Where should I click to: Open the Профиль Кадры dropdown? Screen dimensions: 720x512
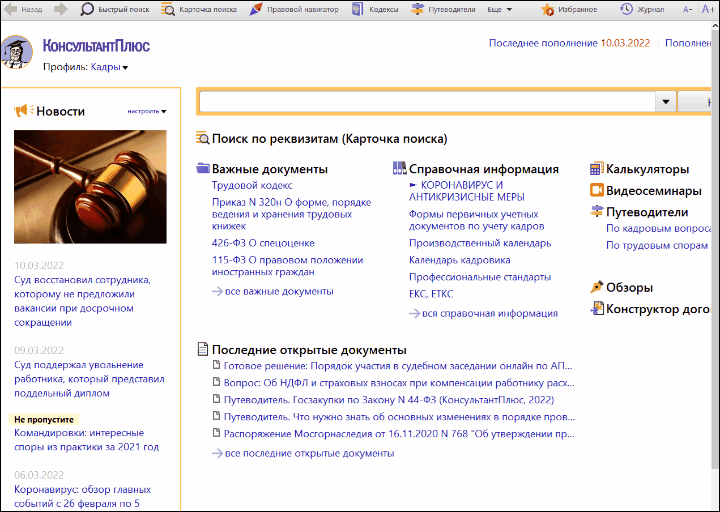pyautogui.click(x=109, y=67)
